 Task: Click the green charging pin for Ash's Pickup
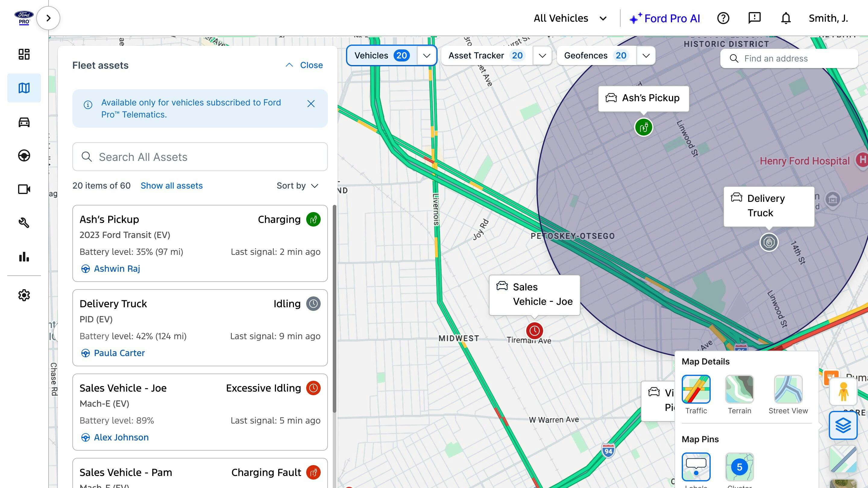(x=643, y=127)
